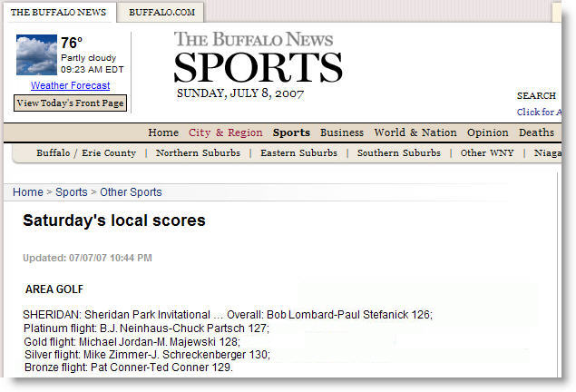Click the Updated 07/07/07 10:44 PM timestamp

87,258
